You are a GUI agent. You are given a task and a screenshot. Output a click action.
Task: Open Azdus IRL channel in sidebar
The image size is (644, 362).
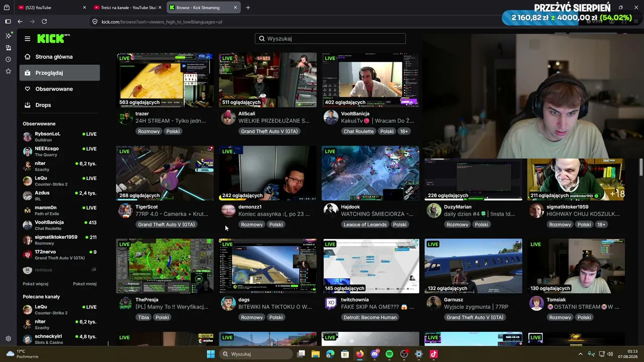[x=60, y=196]
